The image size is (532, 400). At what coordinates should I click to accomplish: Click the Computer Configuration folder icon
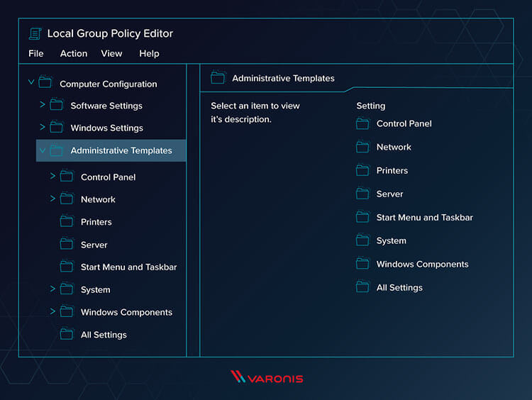coord(45,82)
